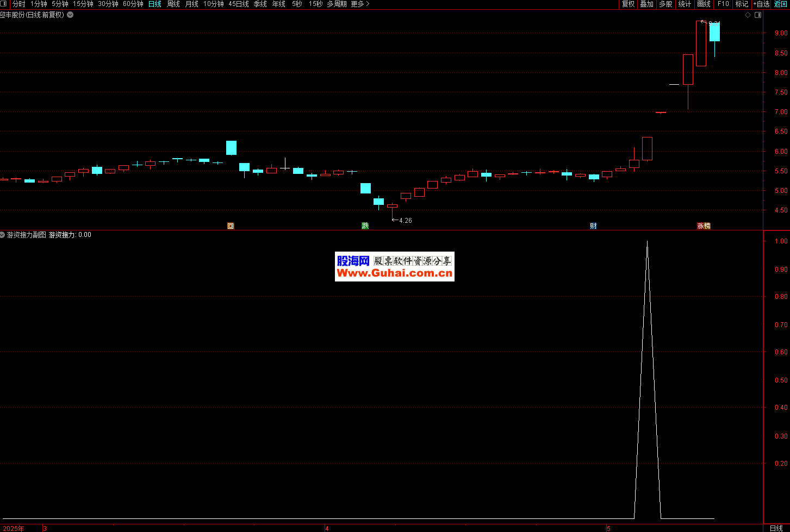Click the 1.00 indicator axis label

click(781, 241)
